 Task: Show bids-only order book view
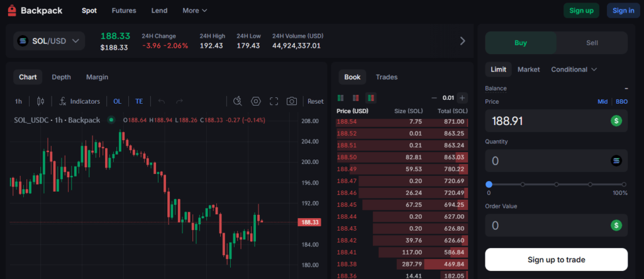340,97
